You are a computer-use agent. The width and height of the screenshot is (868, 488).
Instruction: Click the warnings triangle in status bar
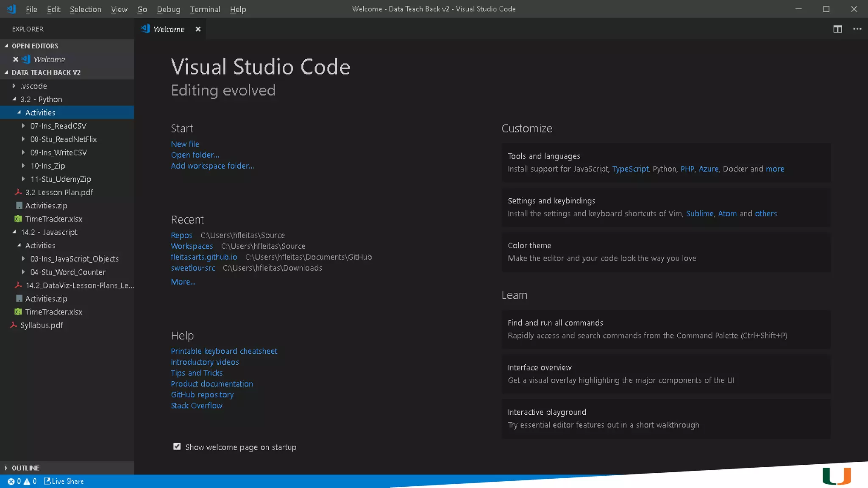click(x=27, y=481)
